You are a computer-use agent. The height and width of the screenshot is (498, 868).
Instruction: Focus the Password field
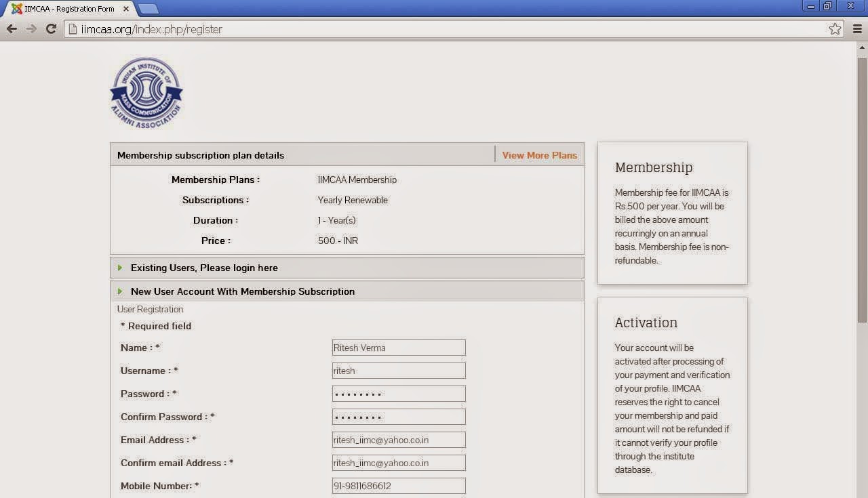click(399, 394)
